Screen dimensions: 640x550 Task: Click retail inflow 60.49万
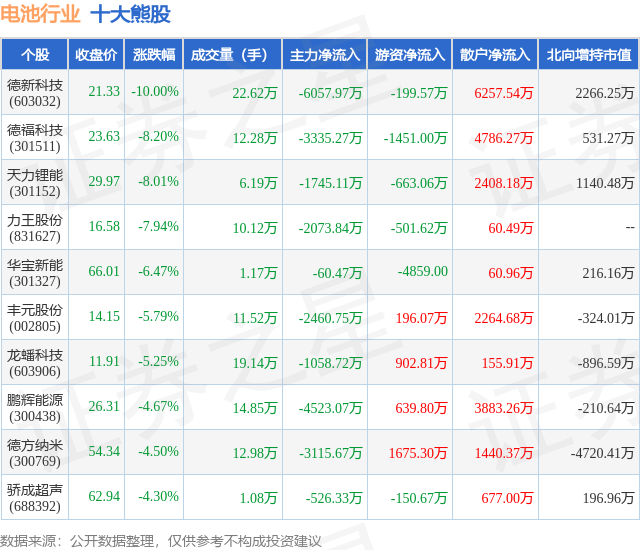(x=511, y=228)
